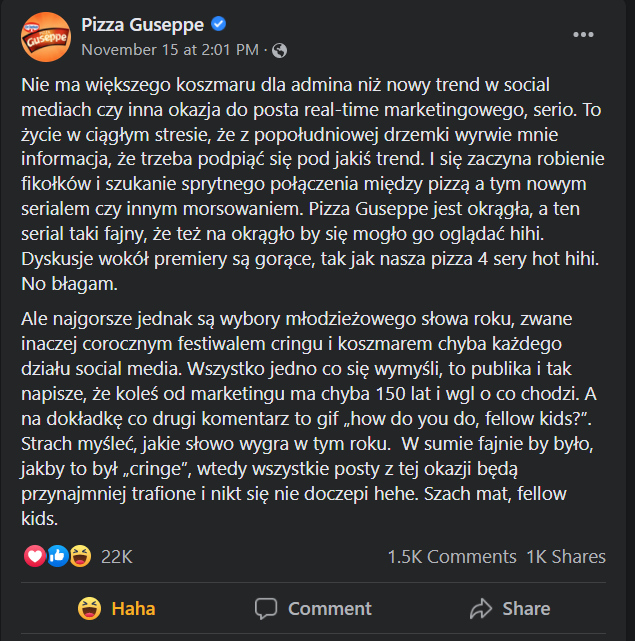Image resolution: width=635 pixels, height=641 pixels.
Task: Click the curved arrow share icon
Action: (x=481, y=608)
